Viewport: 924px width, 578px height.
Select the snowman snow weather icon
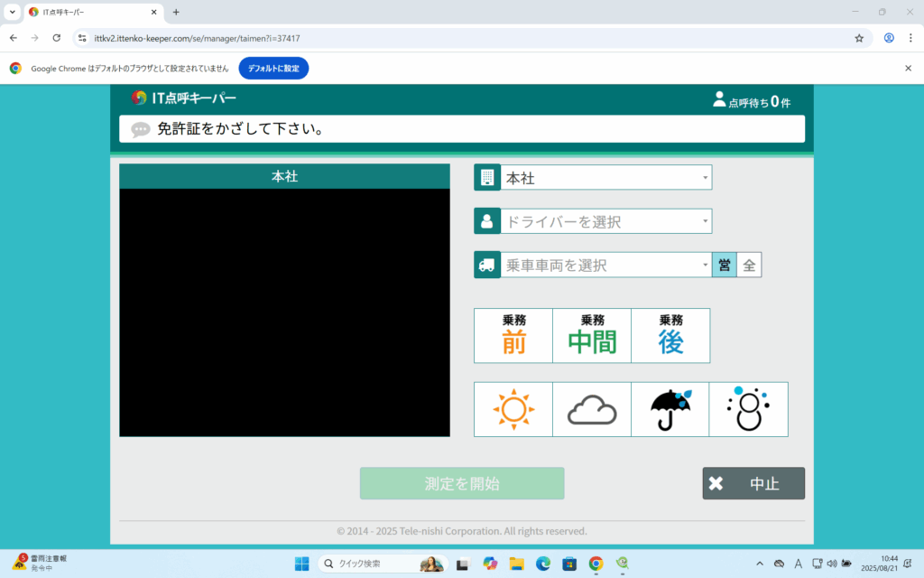(748, 409)
